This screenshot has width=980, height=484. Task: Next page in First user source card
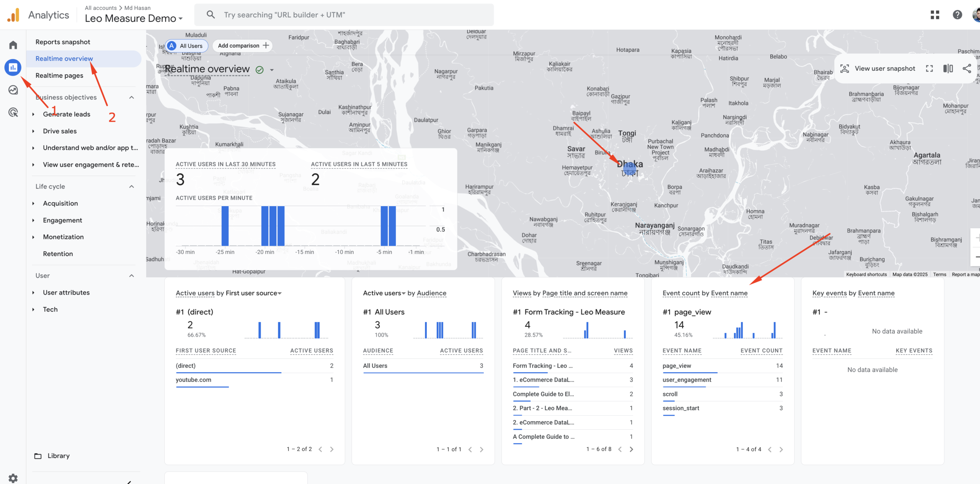click(332, 449)
